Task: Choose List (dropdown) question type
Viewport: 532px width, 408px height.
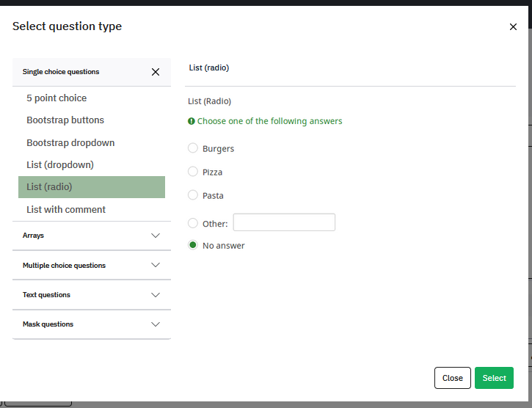Action: [x=60, y=165]
